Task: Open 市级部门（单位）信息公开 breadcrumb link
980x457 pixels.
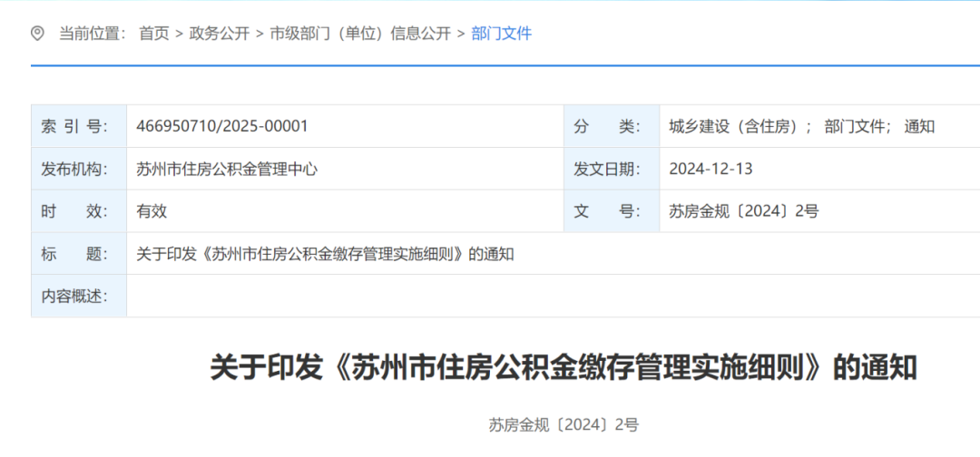Action: [x=360, y=34]
